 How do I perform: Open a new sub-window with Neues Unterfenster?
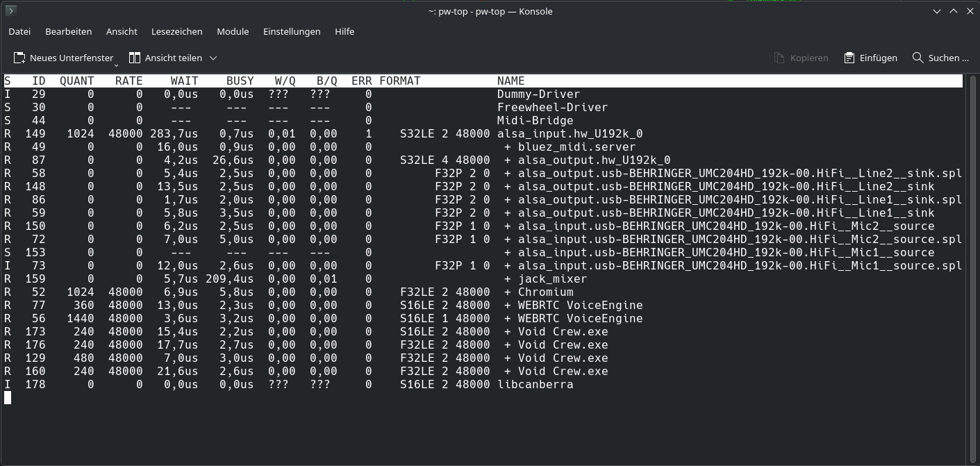click(63, 58)
